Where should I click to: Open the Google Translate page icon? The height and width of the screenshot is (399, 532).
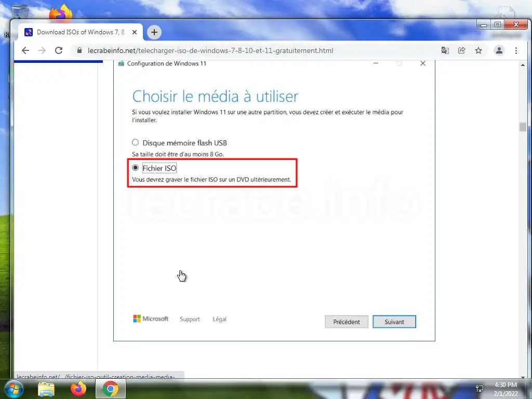(x=445, y=50)
